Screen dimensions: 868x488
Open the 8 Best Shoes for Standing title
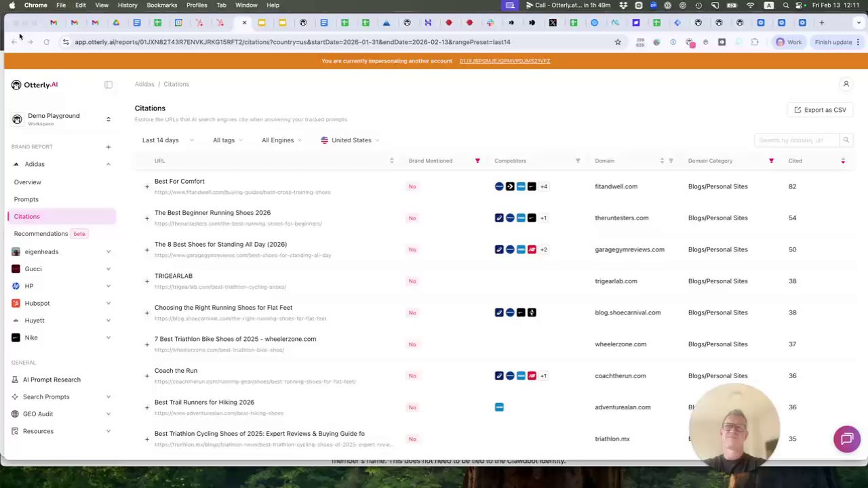(220, 245)
